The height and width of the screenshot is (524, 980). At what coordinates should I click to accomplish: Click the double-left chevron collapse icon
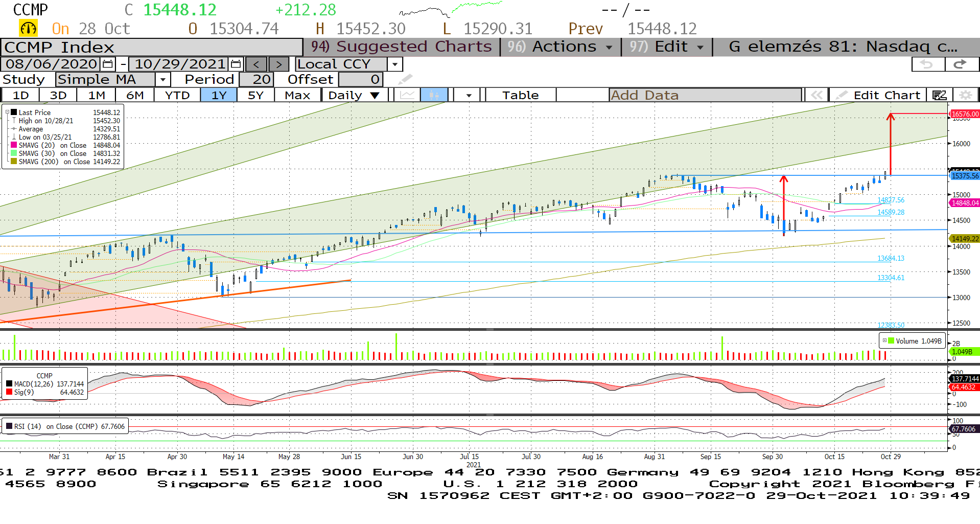pos(816,95)
